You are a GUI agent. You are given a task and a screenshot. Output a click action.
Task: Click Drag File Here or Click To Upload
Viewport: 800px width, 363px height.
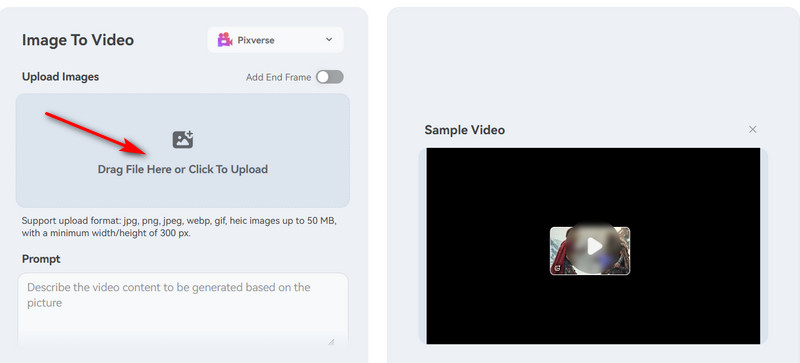point(183,170)
